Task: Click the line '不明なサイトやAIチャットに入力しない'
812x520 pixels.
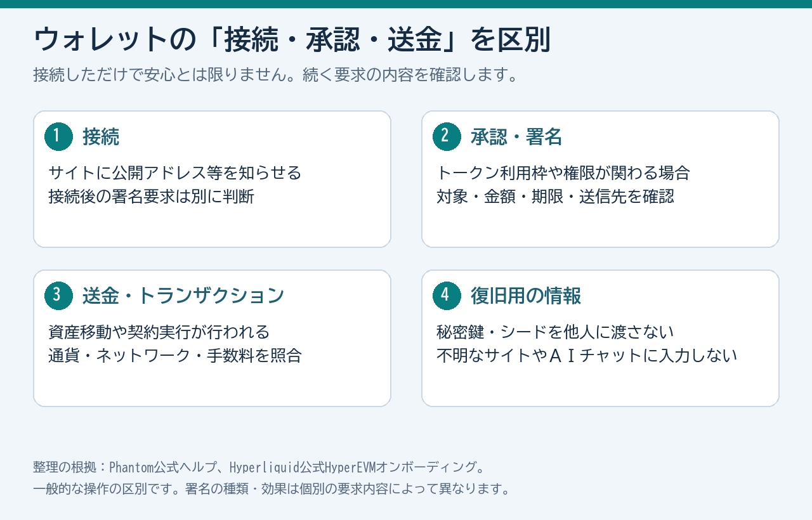Action: (x=587, y=356)
